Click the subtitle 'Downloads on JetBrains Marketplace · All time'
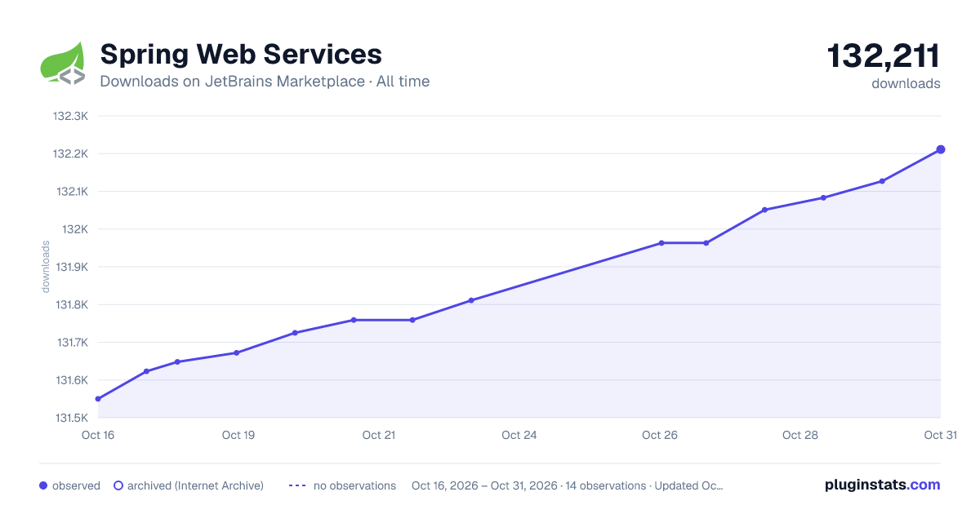This screenshot has width=980, height=514. tap(265, 82)
